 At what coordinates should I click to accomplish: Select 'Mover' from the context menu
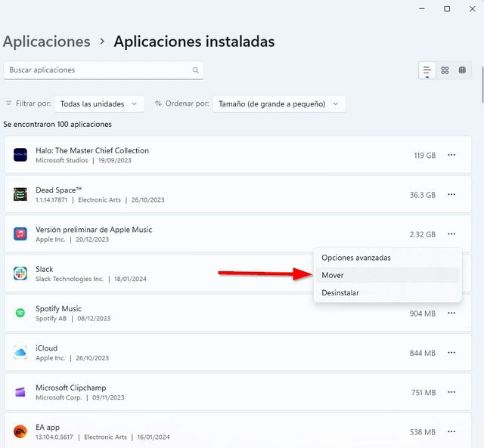coord(333,275)
